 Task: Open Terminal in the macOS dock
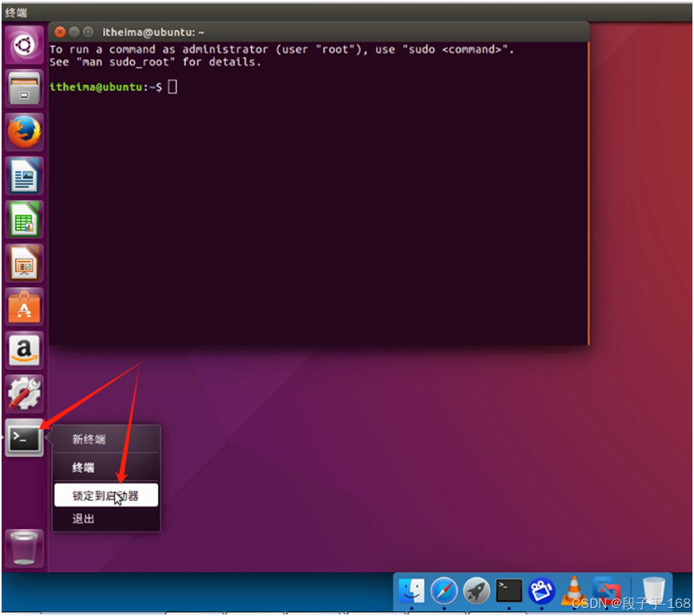pyautogui.click(x=509, y=590)
